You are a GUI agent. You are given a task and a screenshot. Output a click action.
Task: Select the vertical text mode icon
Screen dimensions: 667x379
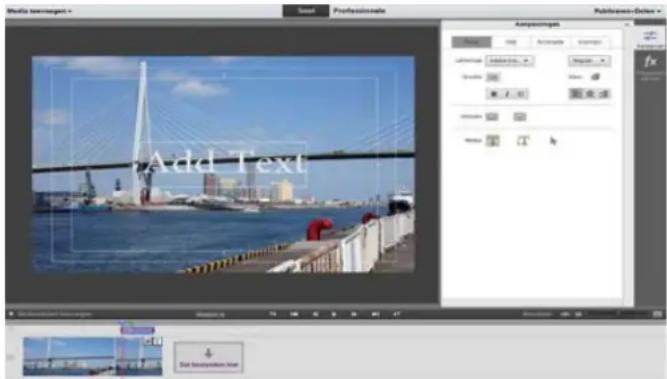point(523,140)
